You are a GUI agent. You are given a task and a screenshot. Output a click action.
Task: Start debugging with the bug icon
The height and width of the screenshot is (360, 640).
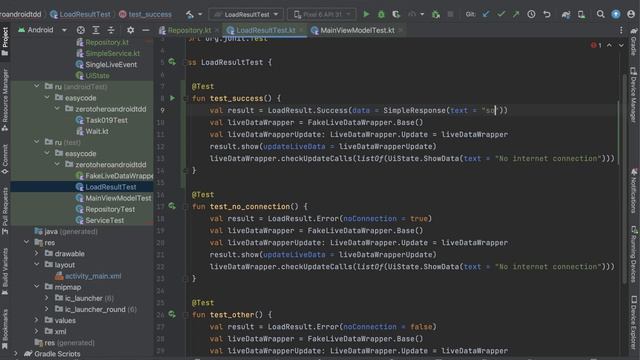click(381, 14)
